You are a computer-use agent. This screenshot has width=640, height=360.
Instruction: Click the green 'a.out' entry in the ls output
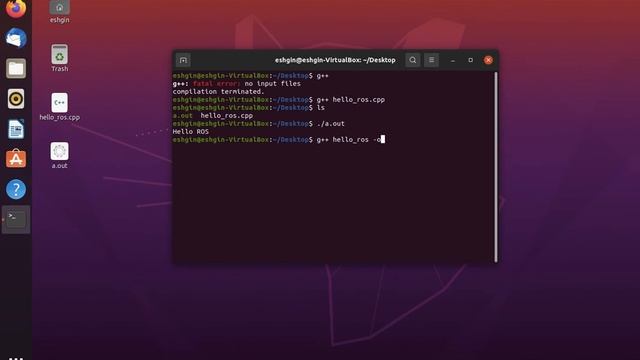pyautogui.click(x=182, y=116)
